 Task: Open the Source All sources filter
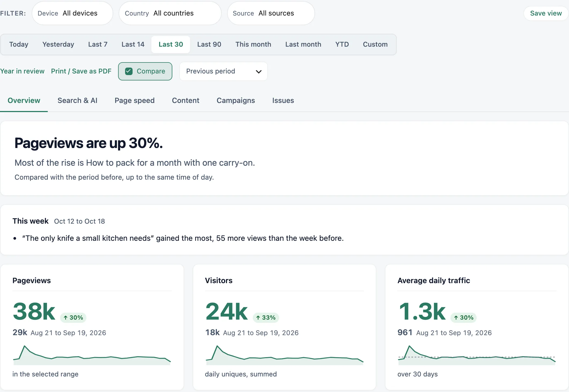click(271, 13)
